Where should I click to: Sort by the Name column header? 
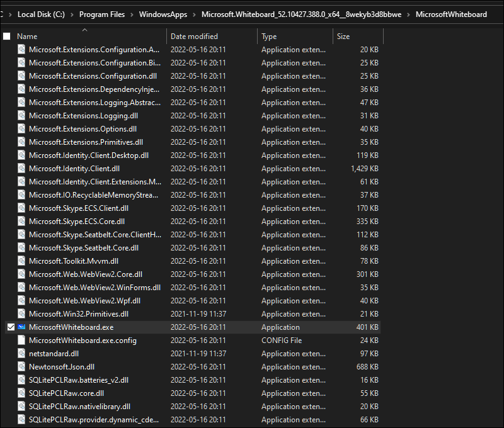[x=27, y=37]
